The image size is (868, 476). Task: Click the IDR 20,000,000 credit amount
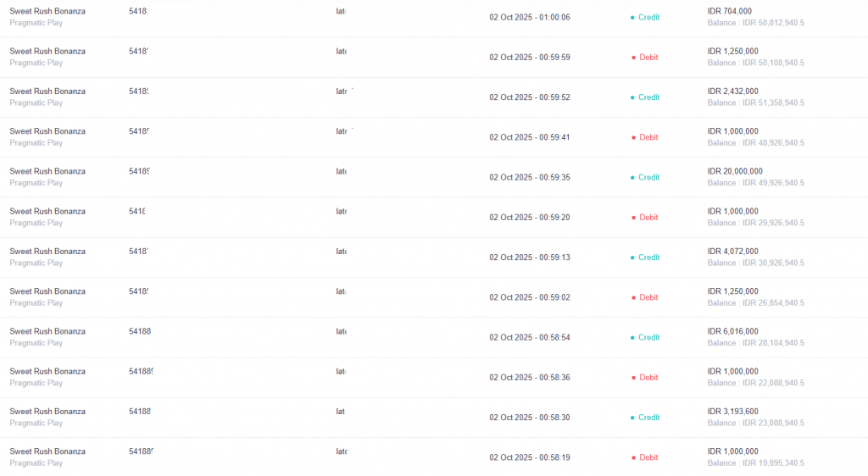click(x=735, y=171)
